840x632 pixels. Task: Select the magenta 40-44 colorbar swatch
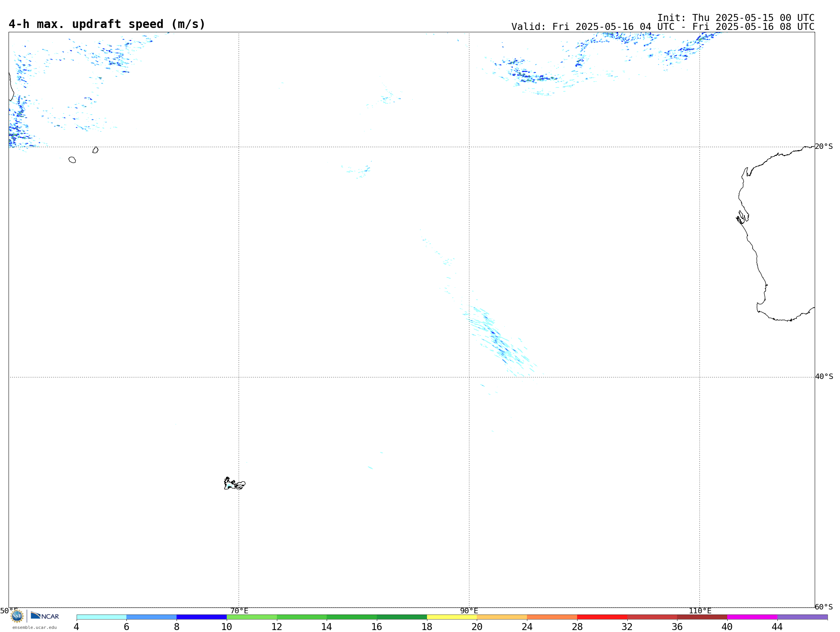[752, 617]
